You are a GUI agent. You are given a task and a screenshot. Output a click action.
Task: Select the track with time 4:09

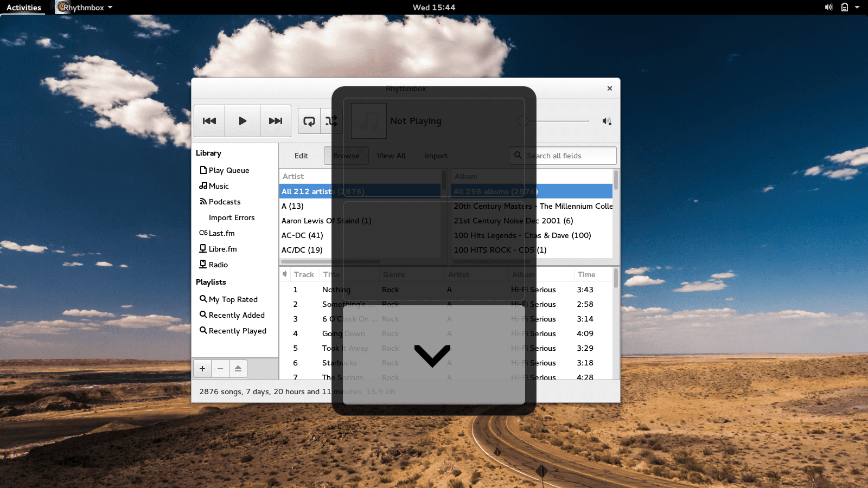tap(446, 333)
